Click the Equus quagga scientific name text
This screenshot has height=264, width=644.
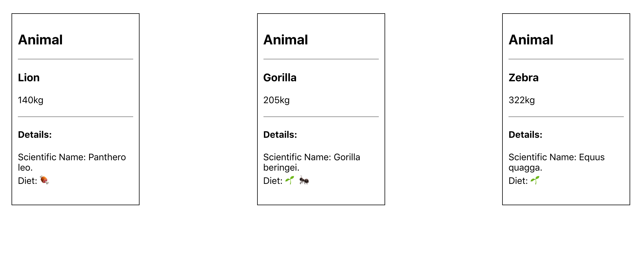557,162
